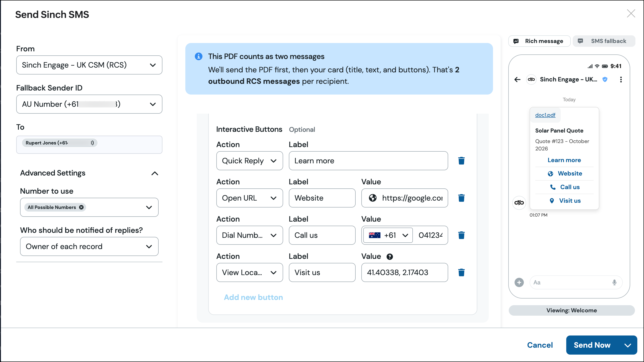Click Learn more in the phone preview

click(564, 160)
